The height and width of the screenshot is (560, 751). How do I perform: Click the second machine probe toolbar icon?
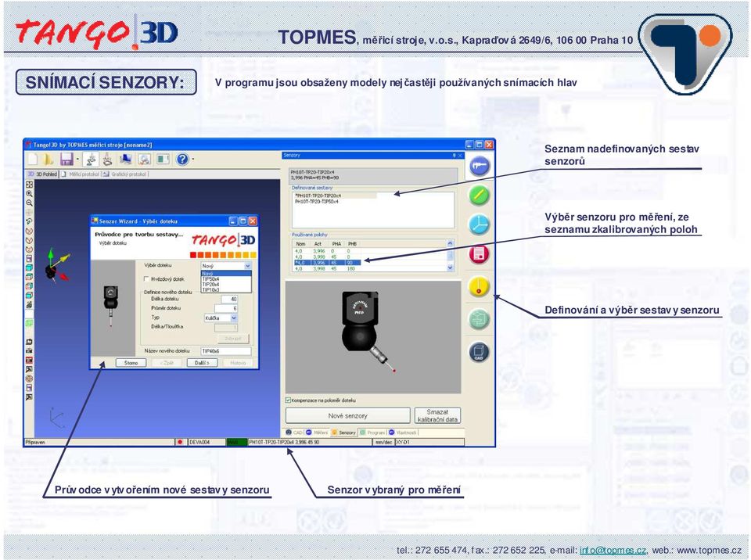(107, 159)
